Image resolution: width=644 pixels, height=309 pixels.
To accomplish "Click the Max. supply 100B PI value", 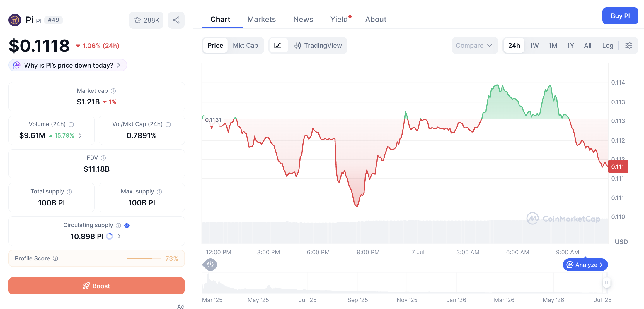I will [142, 203].
